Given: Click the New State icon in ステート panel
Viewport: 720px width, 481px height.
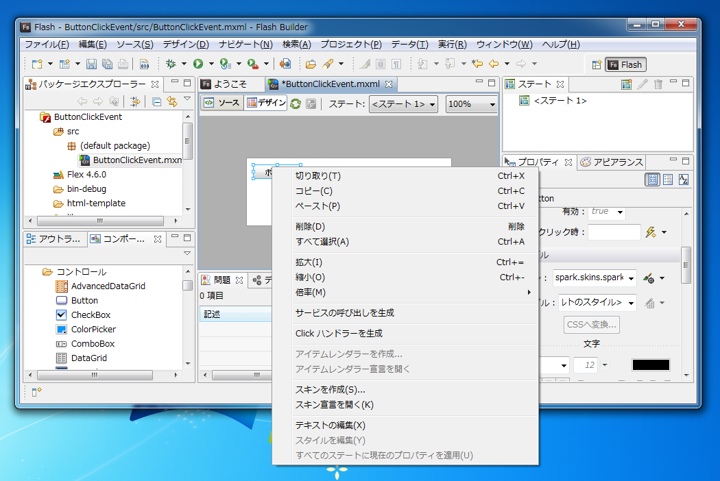Looking at the screenshot, I should click(x=626, y=84).
